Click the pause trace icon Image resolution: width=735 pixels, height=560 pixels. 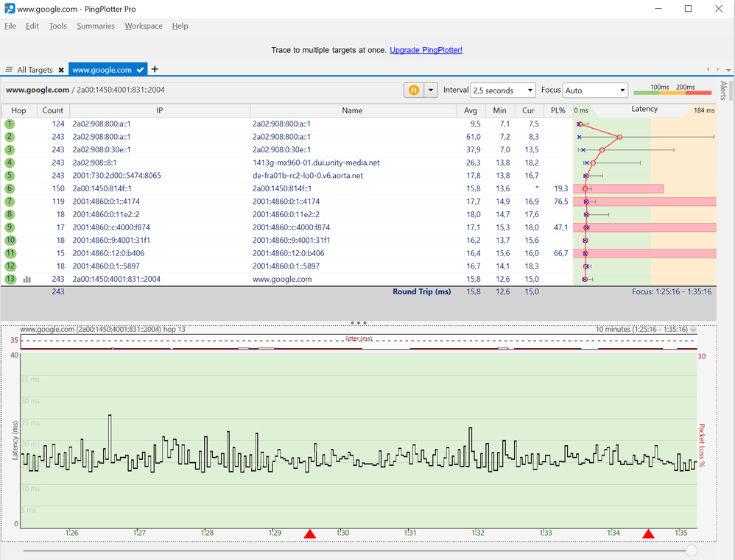415,90
